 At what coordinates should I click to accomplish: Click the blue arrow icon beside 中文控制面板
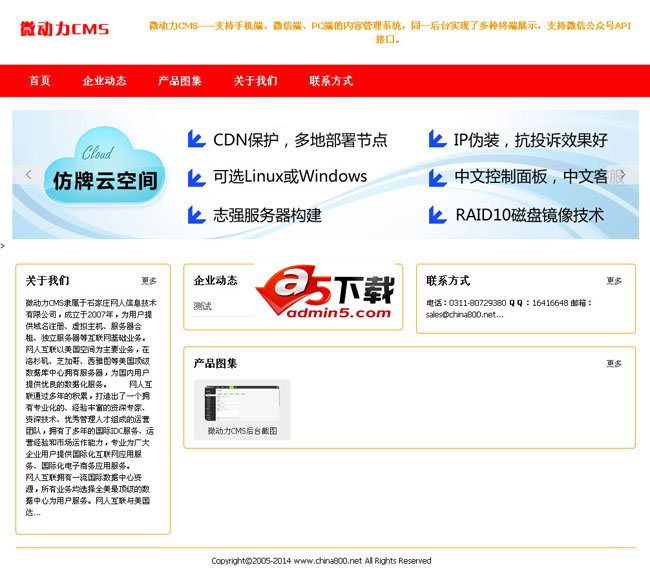tap(437, 178)
